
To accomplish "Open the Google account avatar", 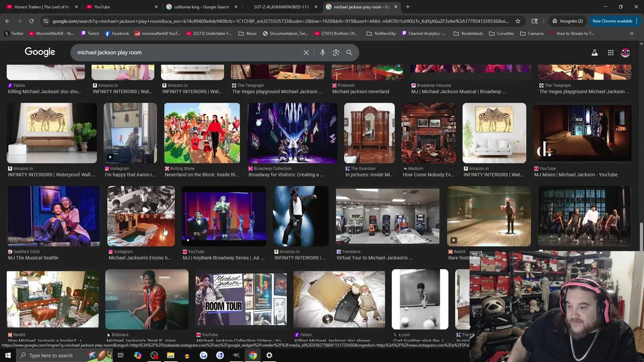I will click(x=625, y=52).
